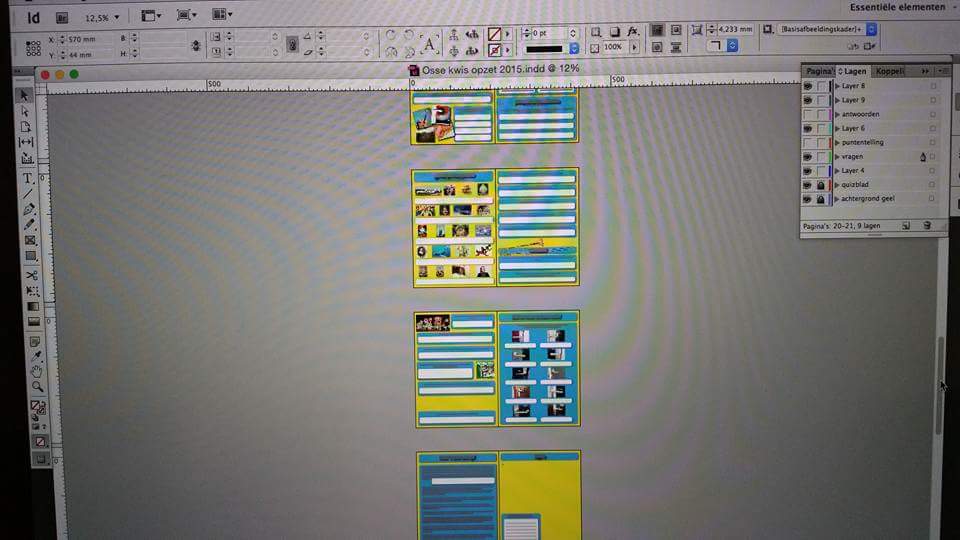Open Adobe Bridge via Br icon
The height and width of the screenshot is (540, 960).
pyautogui.click(x=62, y=18)
